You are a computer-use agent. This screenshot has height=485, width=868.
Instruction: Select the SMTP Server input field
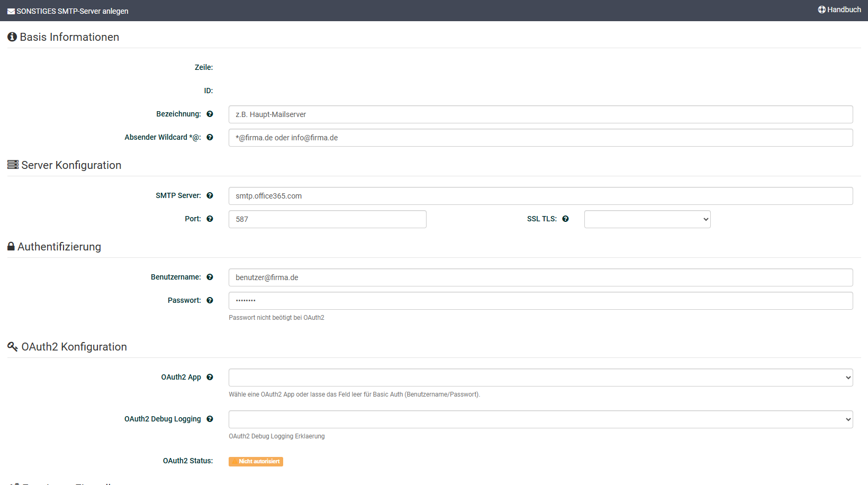540,196
